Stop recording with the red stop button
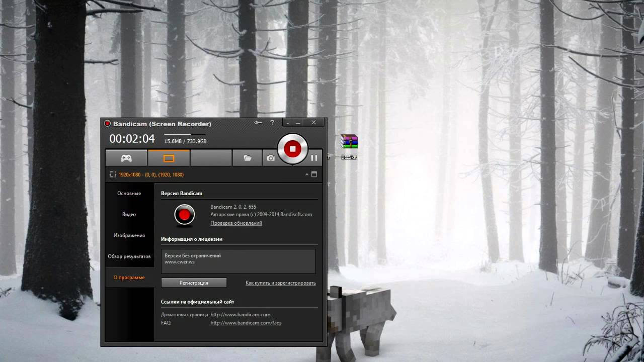The height and width of the screenshot is (362, 644). (x=292, y=148)
